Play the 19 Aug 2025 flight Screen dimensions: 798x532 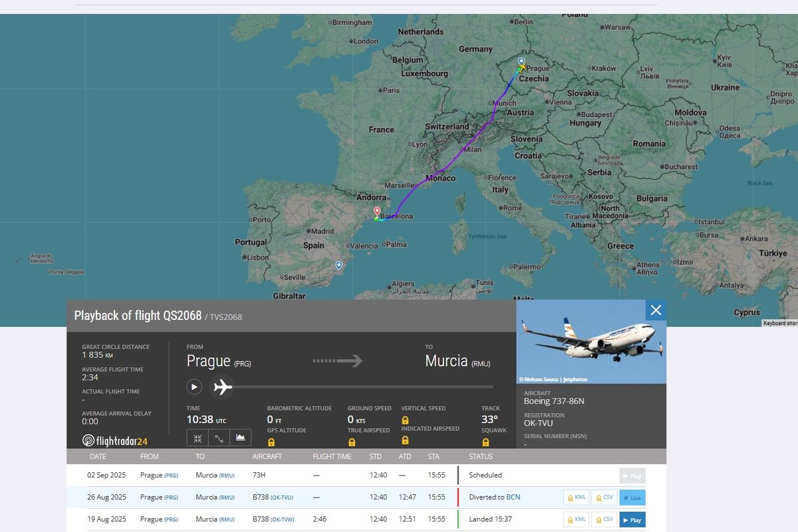tap(632, 519)
